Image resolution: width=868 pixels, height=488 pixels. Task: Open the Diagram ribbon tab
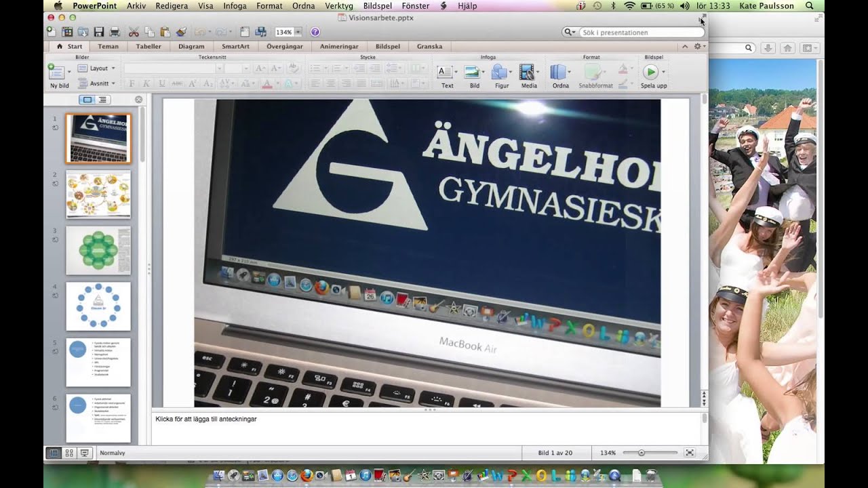point(191,47)
